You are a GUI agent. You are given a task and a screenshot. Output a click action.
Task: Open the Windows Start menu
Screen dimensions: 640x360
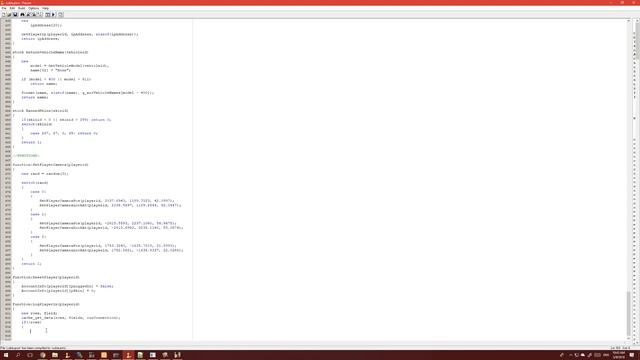6,355
